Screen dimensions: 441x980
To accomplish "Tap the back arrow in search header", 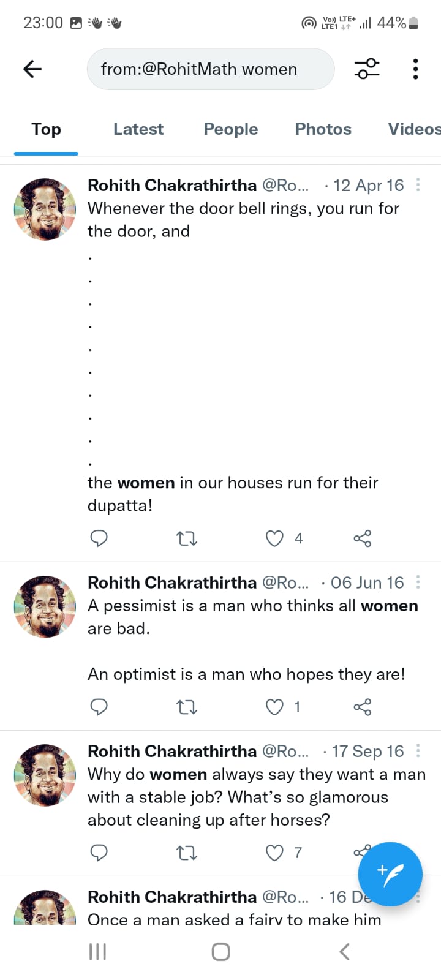I will tap(32, 69).
